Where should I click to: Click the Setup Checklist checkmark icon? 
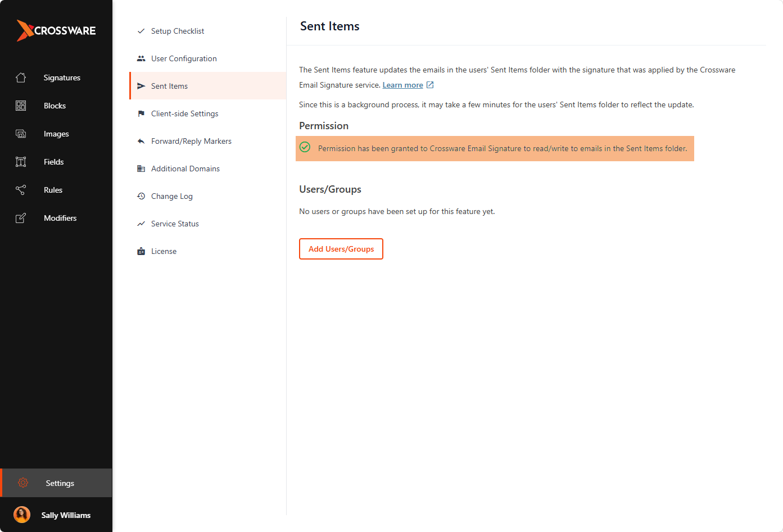(x=141, y=31)
